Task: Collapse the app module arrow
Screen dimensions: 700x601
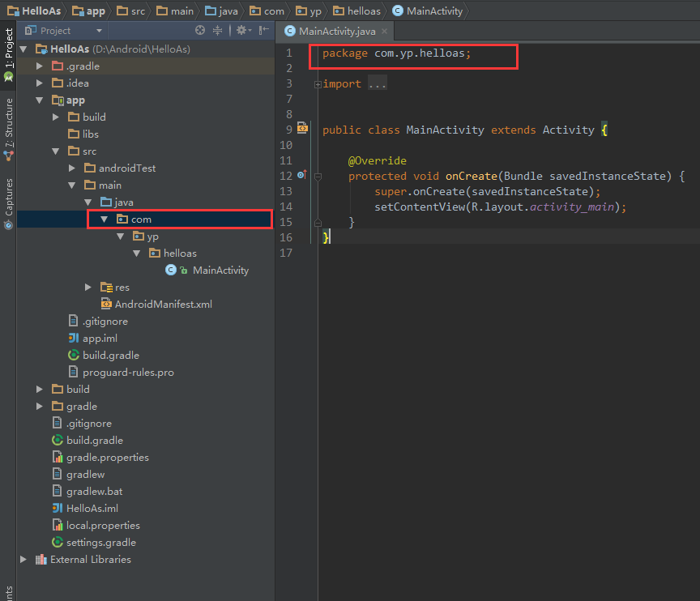Action: coord(40,100)
